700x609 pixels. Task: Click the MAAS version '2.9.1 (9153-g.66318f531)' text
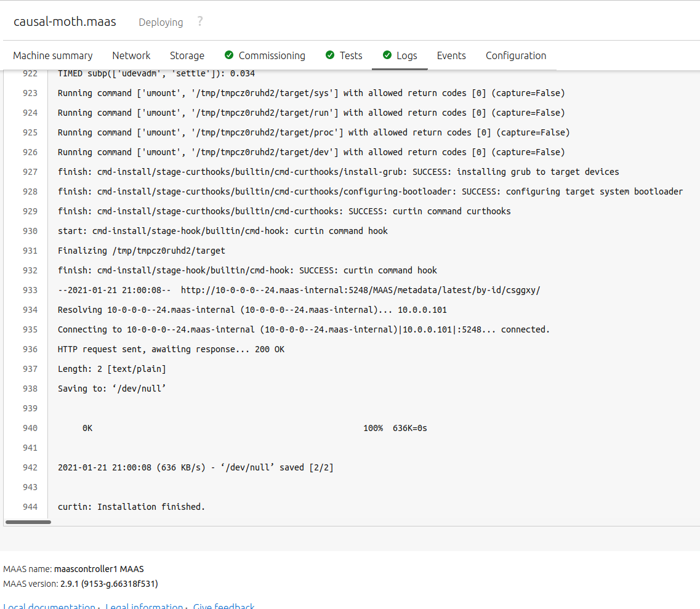coord(109,584)
